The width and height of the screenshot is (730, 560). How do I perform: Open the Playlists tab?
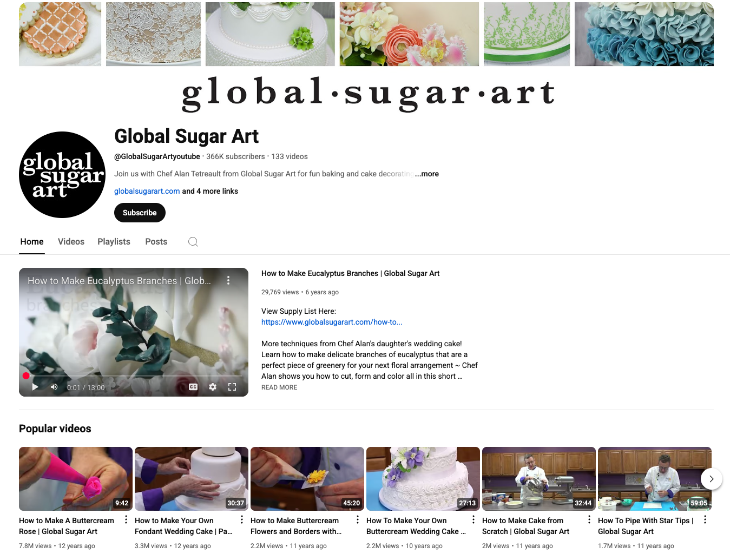point(114,242)
